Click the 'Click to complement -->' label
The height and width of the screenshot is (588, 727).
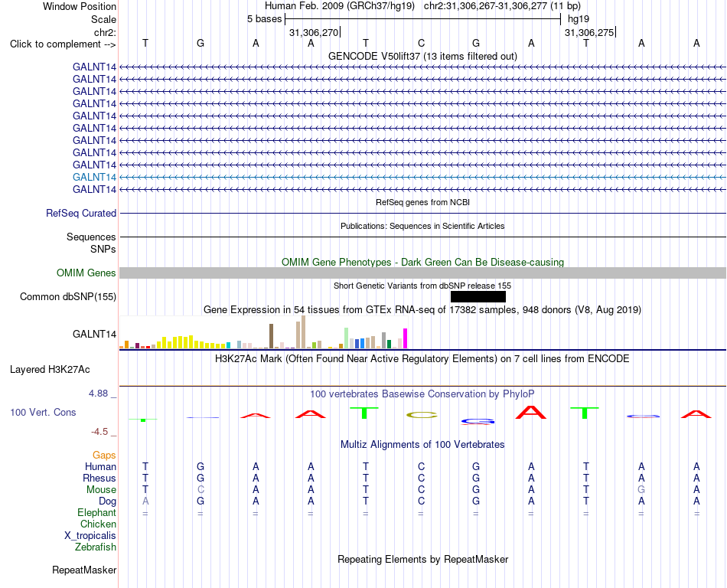pos(63,44)
